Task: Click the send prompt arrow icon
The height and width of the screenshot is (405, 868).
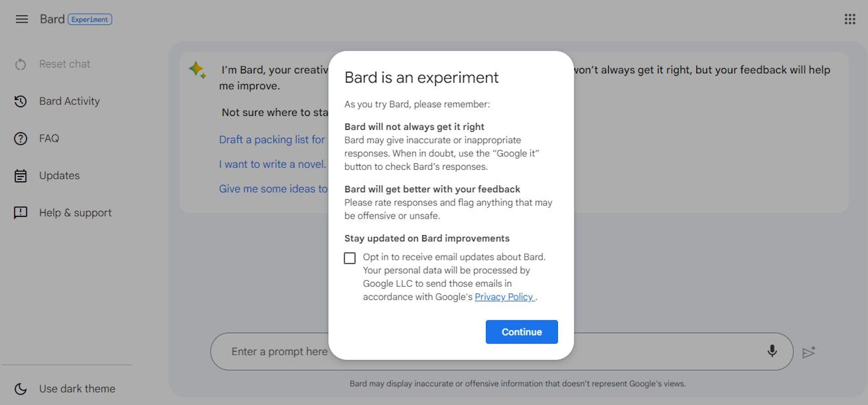Action: pos(808,352)
